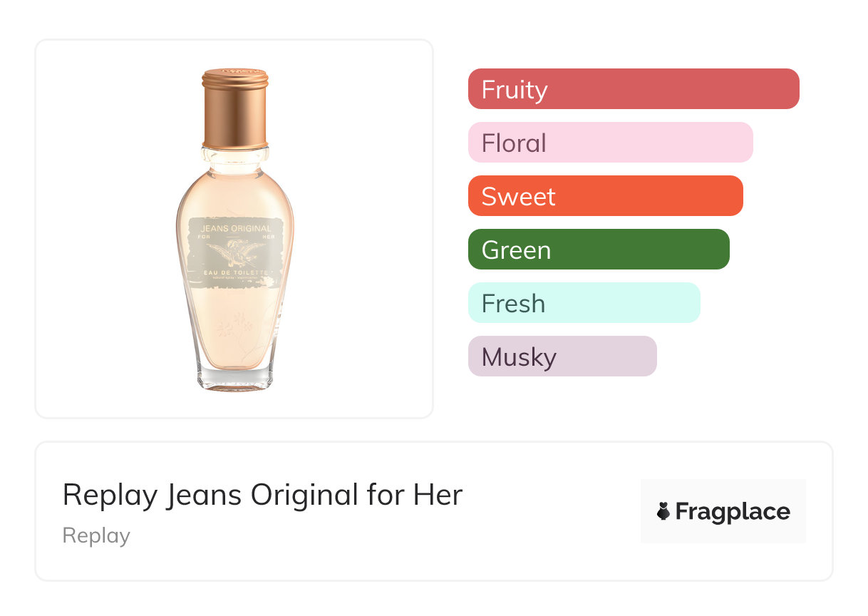The image size is (868, 616).
Task: Select the red Fruity accord bar
Action: (634, 89)
